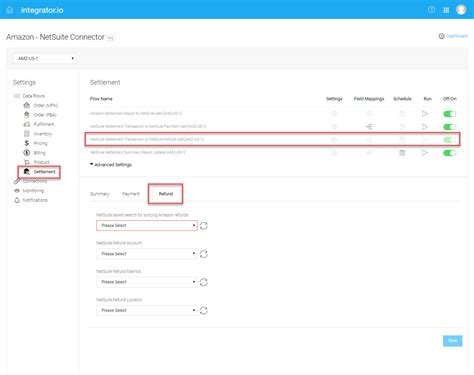The width and height of the screenshot is (474, 375).
Task: Open the Inventory data flow
Action: (x=38, y=134)
